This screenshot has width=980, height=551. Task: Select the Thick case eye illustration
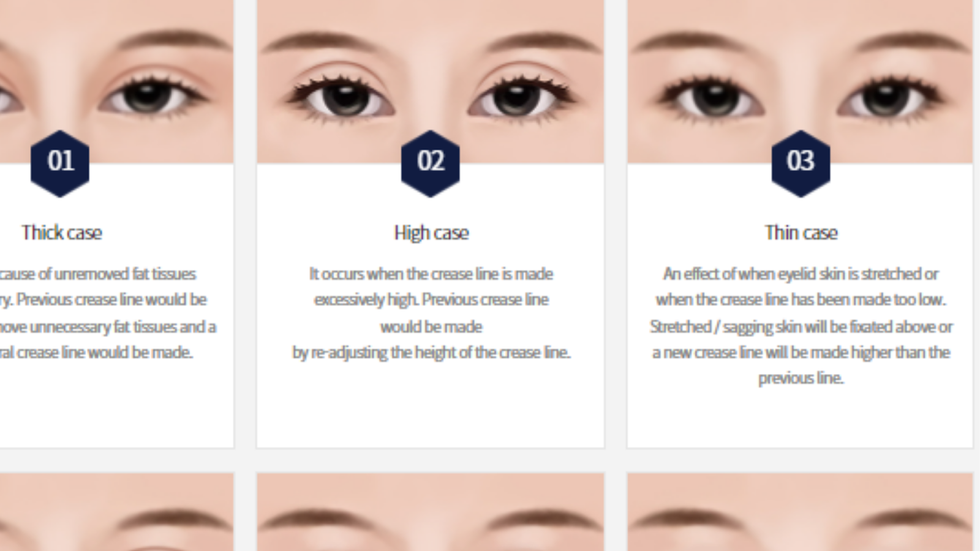(x=116, y=81)
